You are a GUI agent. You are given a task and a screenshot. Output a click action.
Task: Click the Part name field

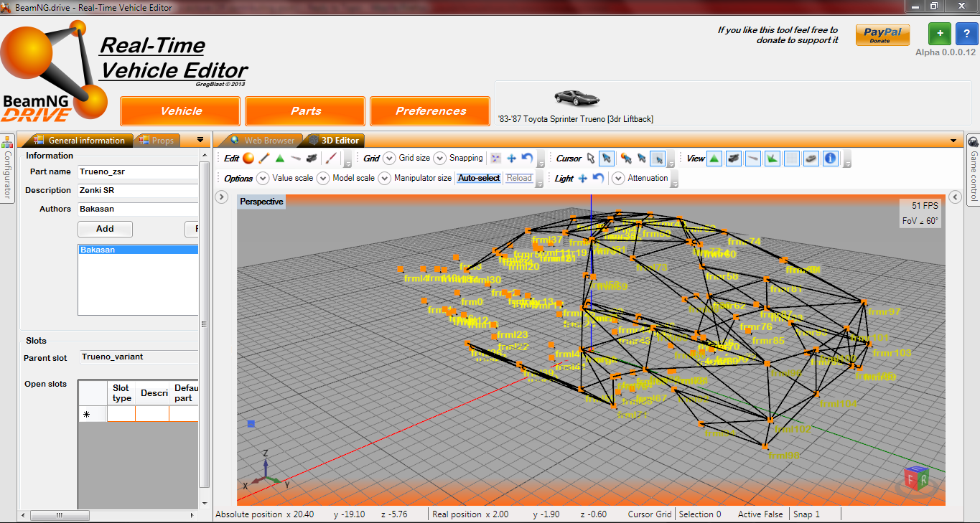(x=138, y=171)
